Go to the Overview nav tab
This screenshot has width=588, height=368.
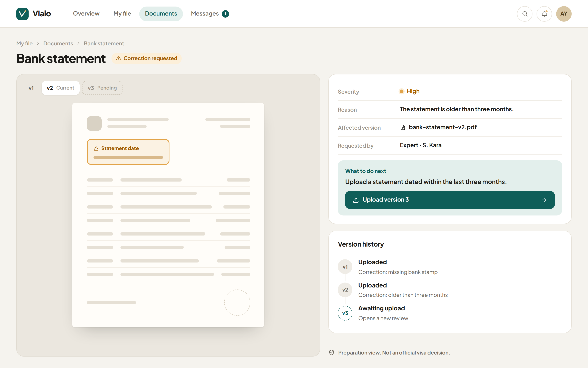86,14
